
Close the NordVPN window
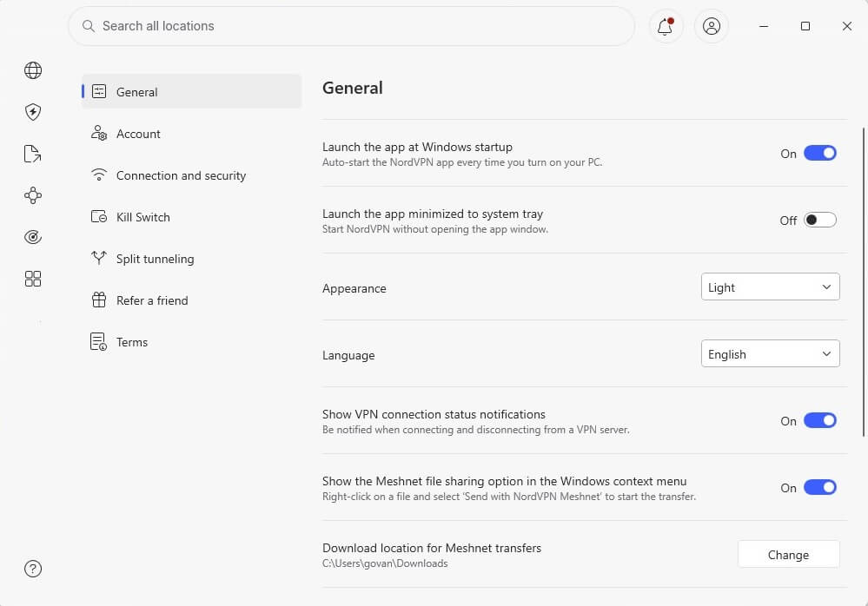pyautogui.click(x=847, y=26)
